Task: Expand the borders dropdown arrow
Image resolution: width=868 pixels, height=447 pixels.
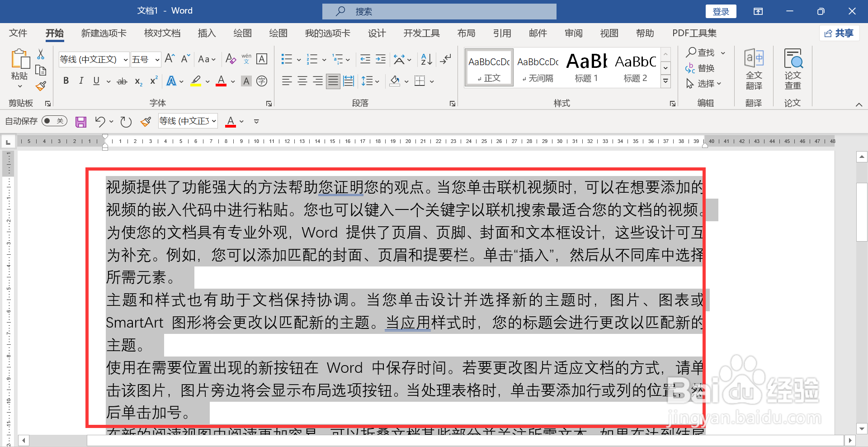Action: click(x=432, y=82)
